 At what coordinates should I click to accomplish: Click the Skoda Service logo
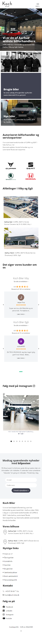(11, 177)
